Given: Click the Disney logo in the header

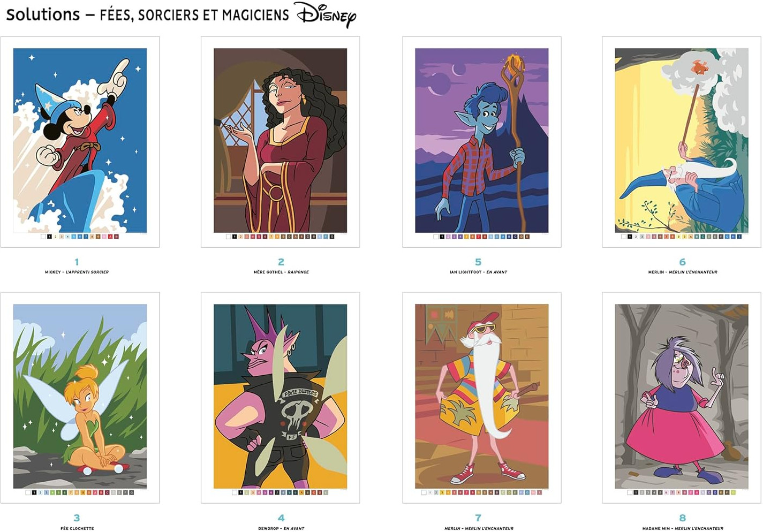Looking at the screenshot, I should pyautogui.click(x=327, y=15).
